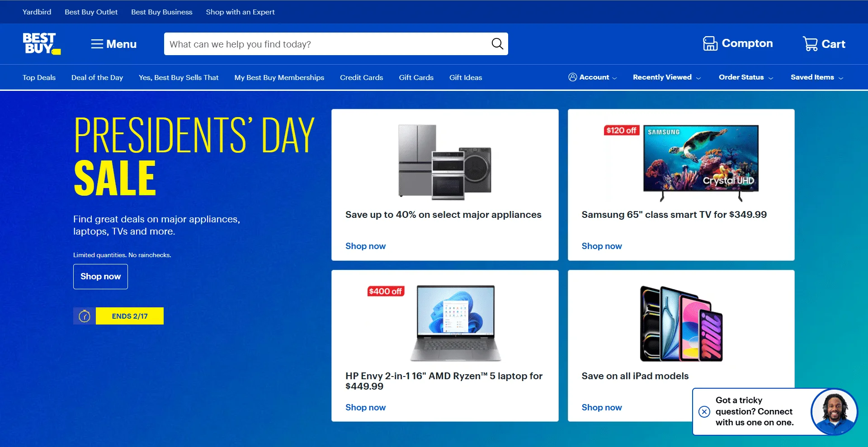Select Top Deals in the navigation

[x=38, y=77]
